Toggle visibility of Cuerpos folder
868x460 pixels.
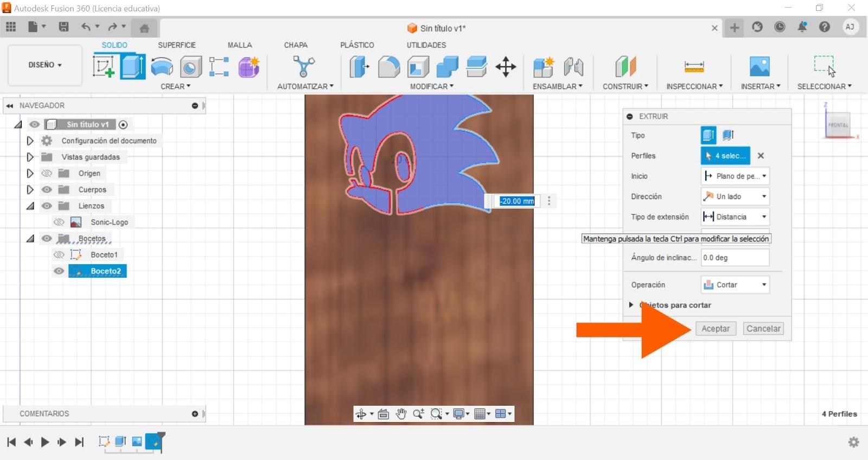coord(47,190)
